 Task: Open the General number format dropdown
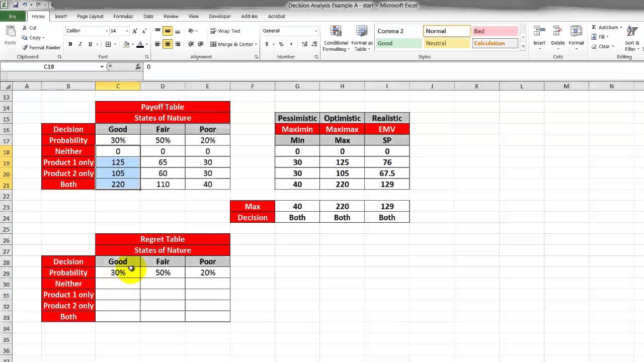(x=316, y=31)
